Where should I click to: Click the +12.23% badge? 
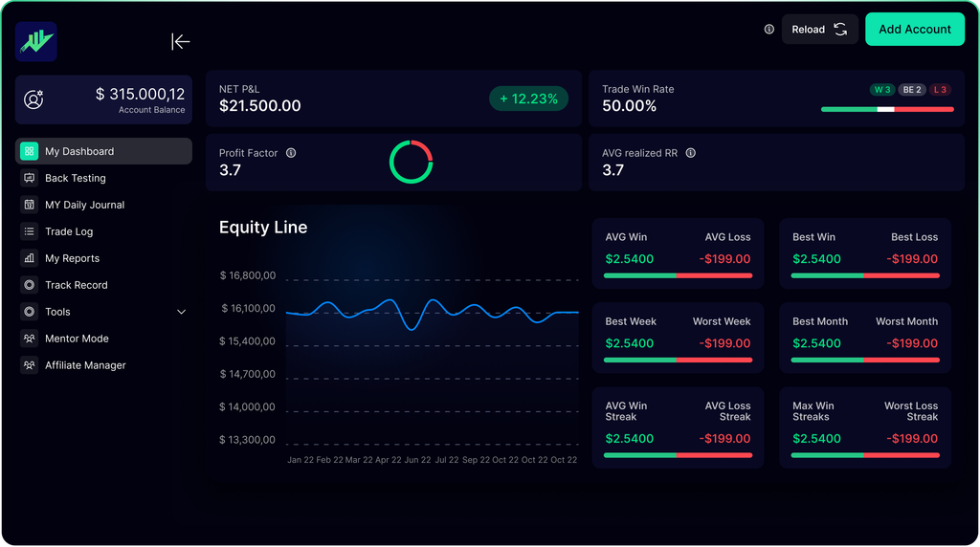pos(528,98)
